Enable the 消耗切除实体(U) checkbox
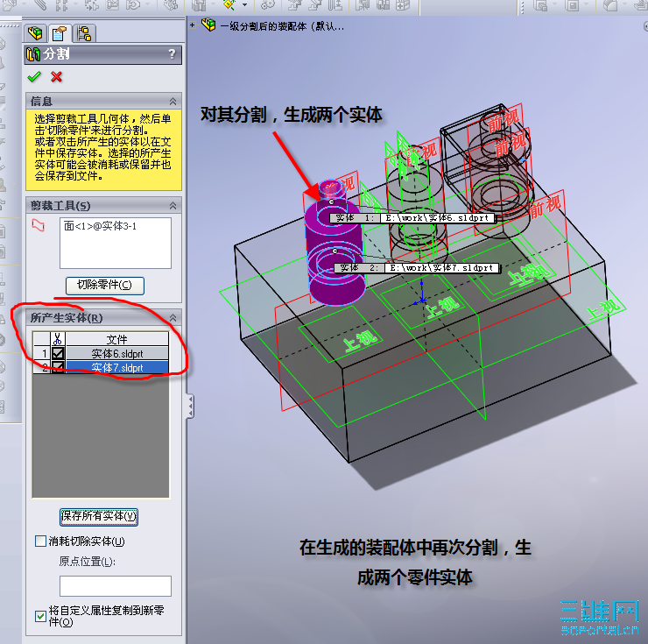Screen dimensions: 648x644 40,541
